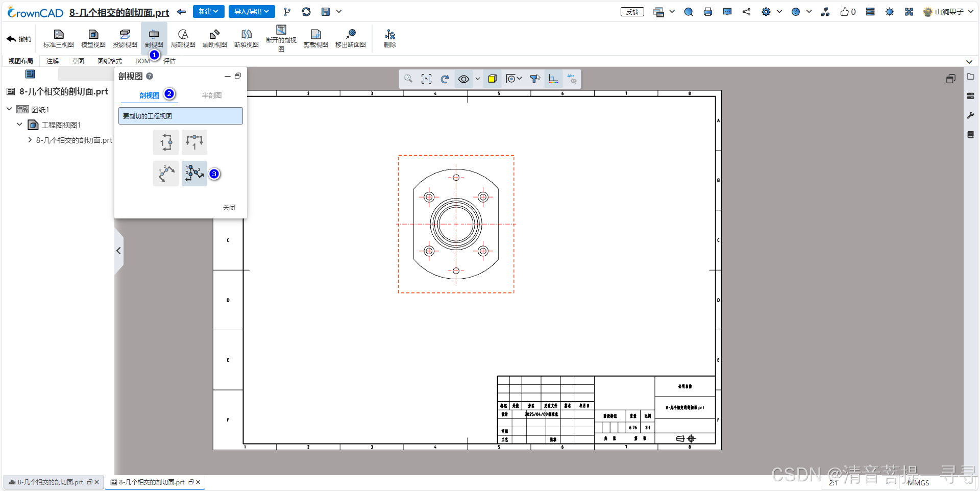The image size is (980, 491).
Task: Open the snap circle options dropdown
Action: tap(513, 79)
